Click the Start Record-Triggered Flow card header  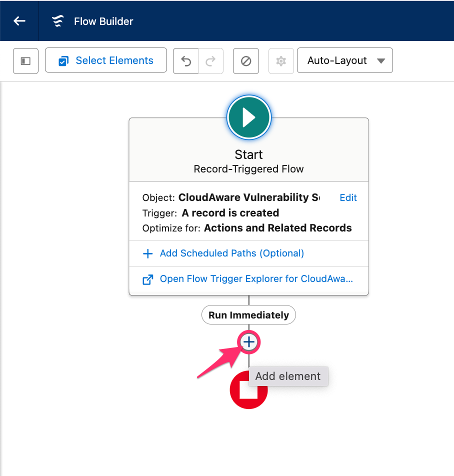point(248,160)
